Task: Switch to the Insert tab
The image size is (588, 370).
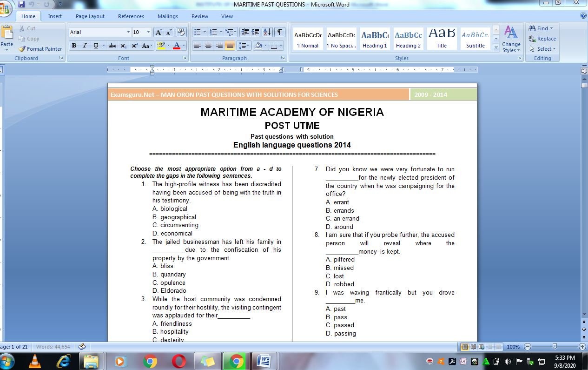Action: (x=55, y=16)
